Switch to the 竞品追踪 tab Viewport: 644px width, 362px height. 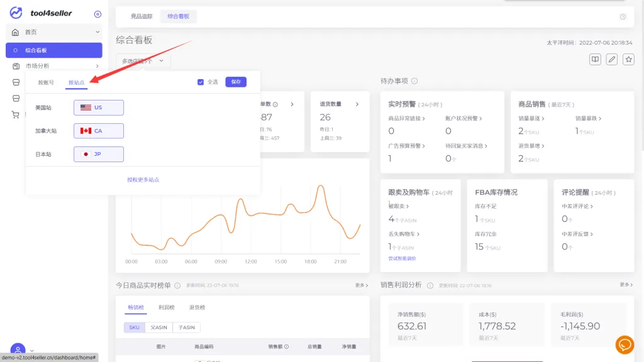pyautogui.click(x=142, y=16)
